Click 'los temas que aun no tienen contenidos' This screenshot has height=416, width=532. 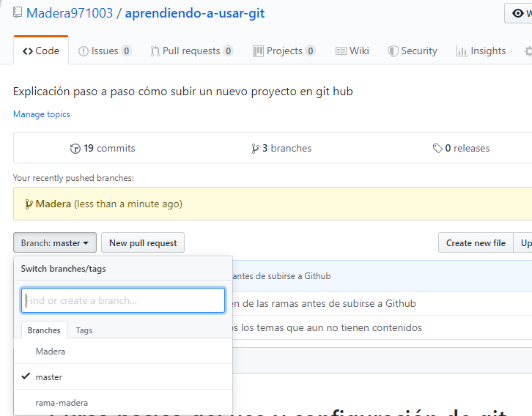tap(331, 327)
